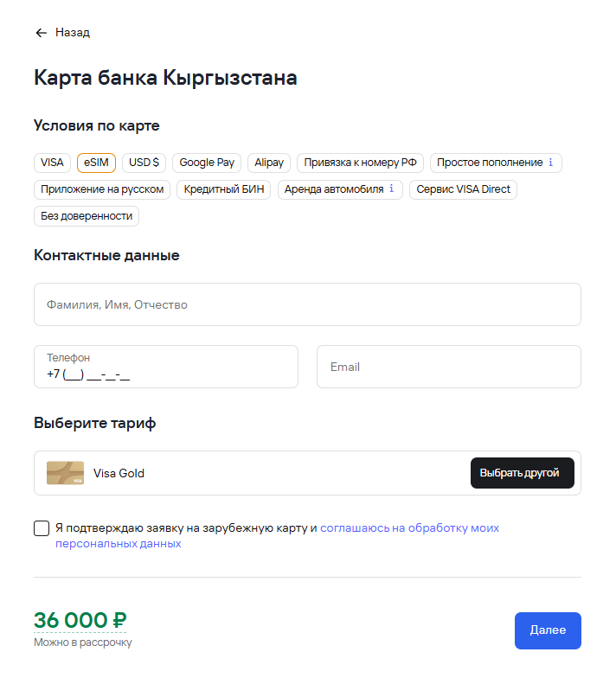Click the Google Pay tag
616x684 pixels.
tap(207, 163)
